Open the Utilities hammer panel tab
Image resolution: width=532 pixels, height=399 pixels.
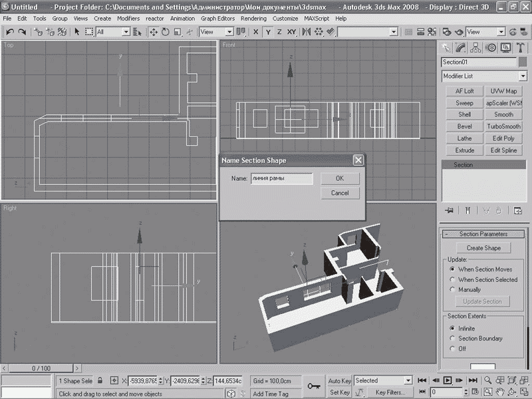coord(521,47)
